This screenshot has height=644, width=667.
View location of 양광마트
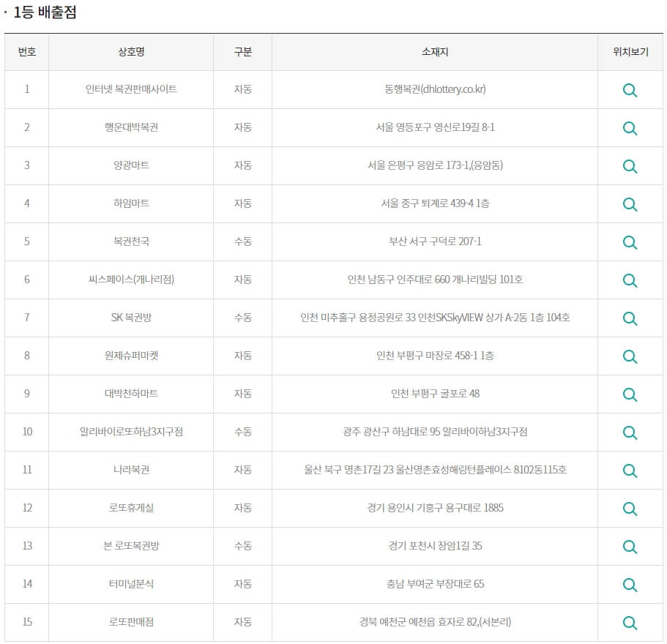point(630,166)
